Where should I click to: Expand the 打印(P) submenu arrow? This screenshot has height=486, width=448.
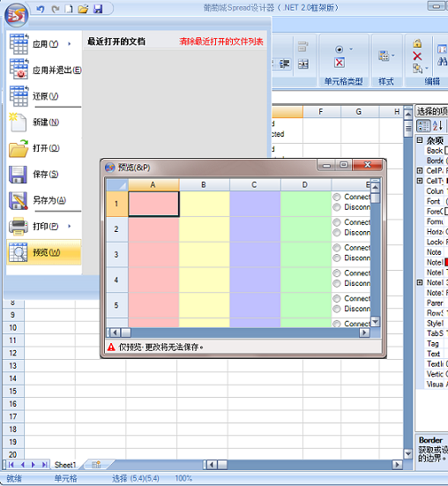[x=70, y=227]
